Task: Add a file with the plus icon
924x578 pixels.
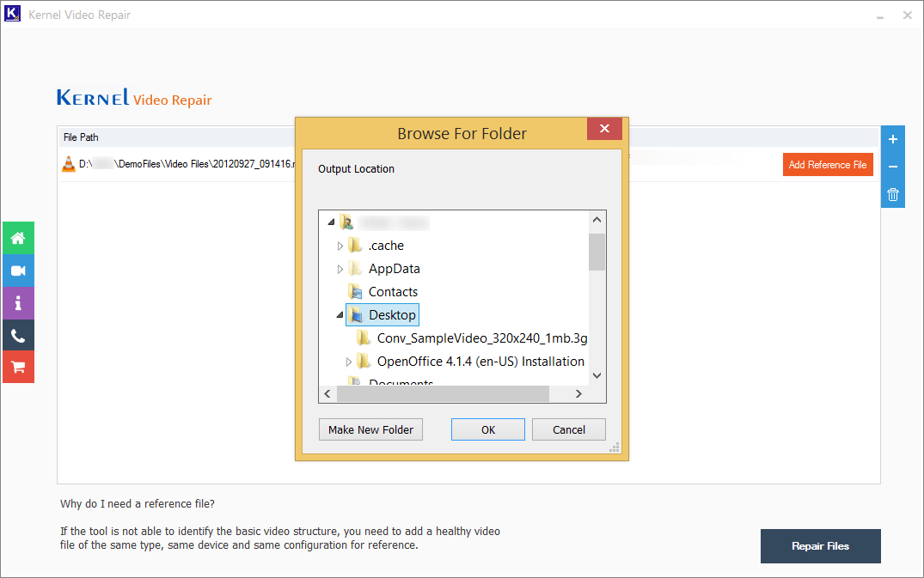Action: pos(893,139)
